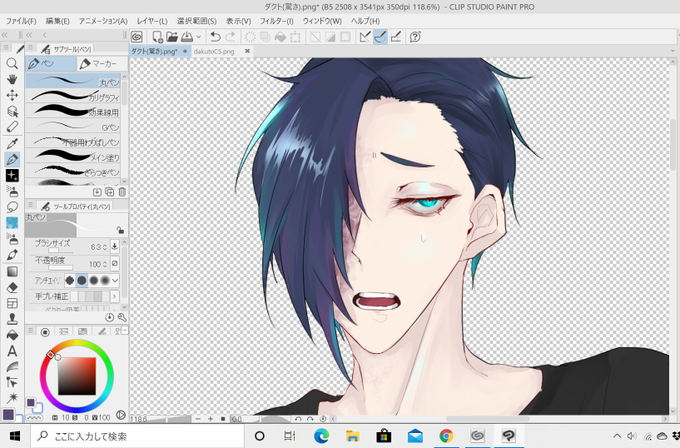Select the Zoom magnifier tool
This screenshot has height=448, width=680.
(12, 64)
